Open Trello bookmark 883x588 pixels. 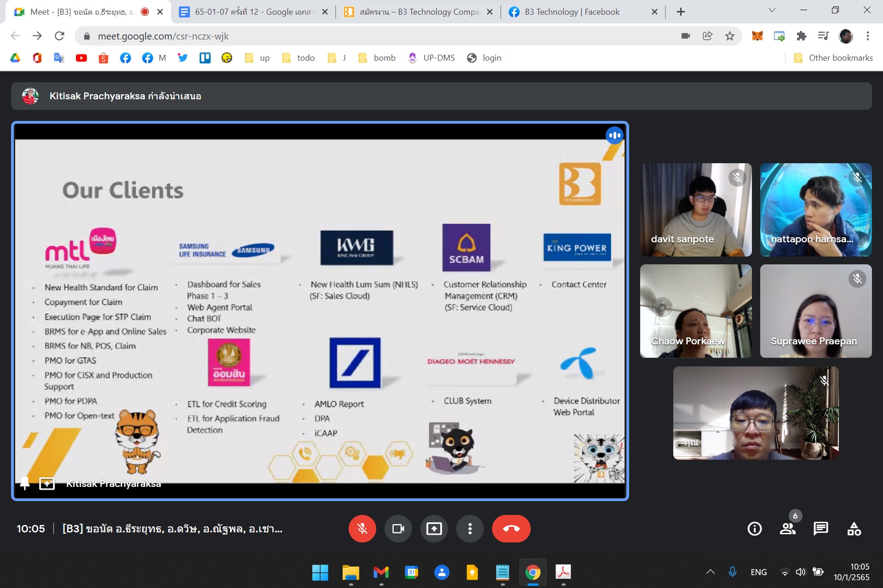click(205, 58)
